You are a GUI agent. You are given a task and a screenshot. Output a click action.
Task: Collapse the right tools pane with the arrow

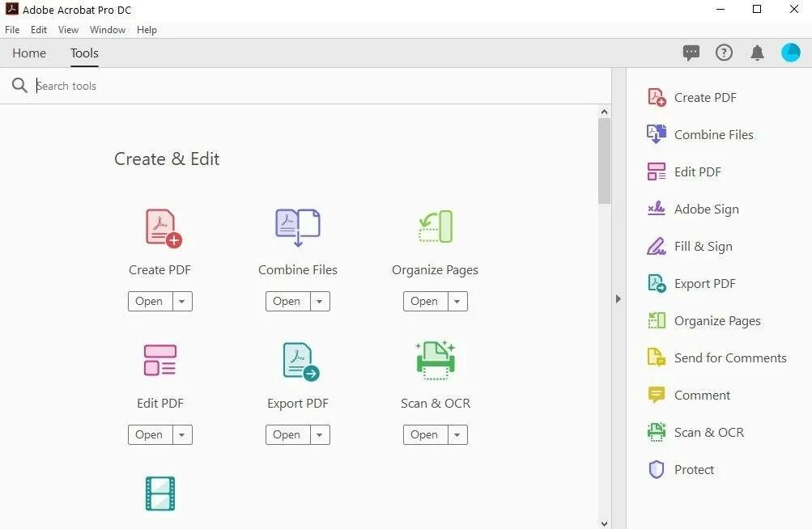click(618, 298)
